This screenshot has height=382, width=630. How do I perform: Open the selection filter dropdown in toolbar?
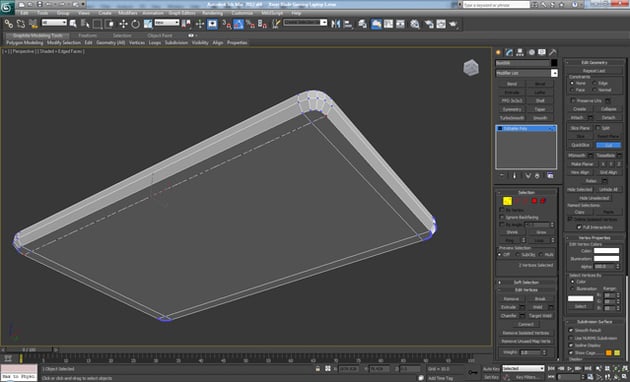[54, 22]
